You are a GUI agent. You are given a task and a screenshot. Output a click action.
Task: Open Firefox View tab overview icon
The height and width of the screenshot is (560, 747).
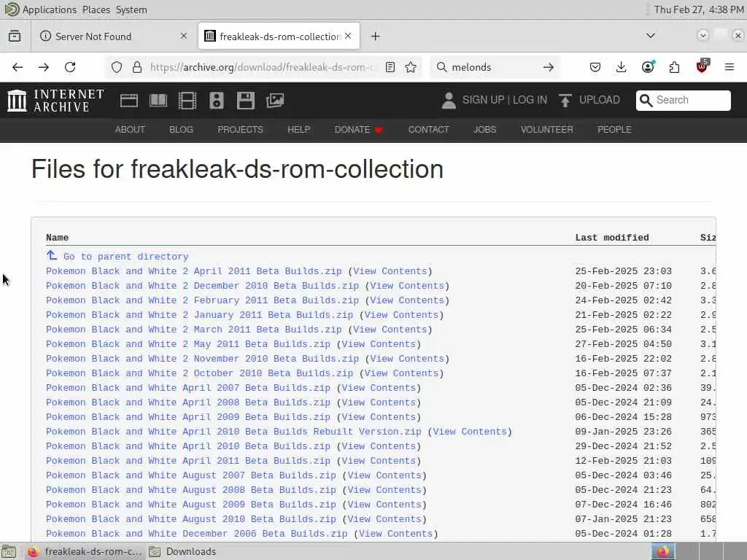(15, 36)
